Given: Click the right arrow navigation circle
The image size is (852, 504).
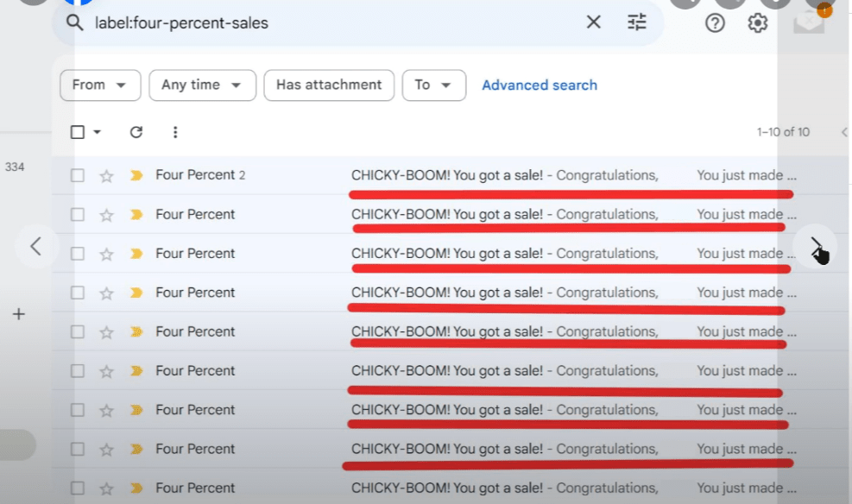Looking at the screenshot, I should pyautogui.click(x=816, y=247).
